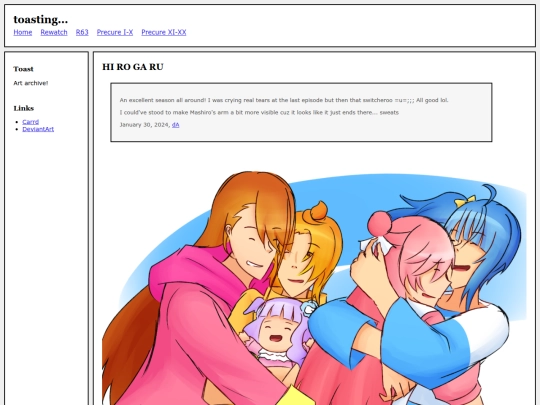Click the Toast sidebar heading
The image size is (540, 405).
point(23,69)
